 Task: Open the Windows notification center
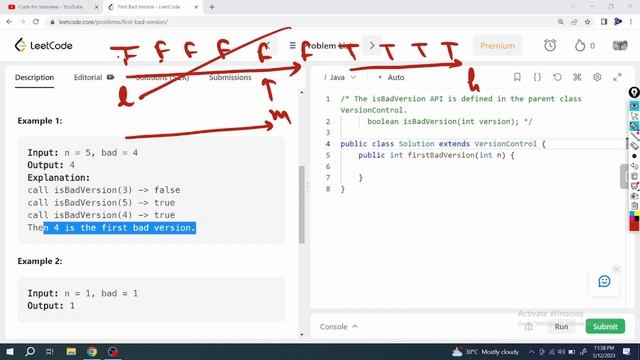point(627,351)
